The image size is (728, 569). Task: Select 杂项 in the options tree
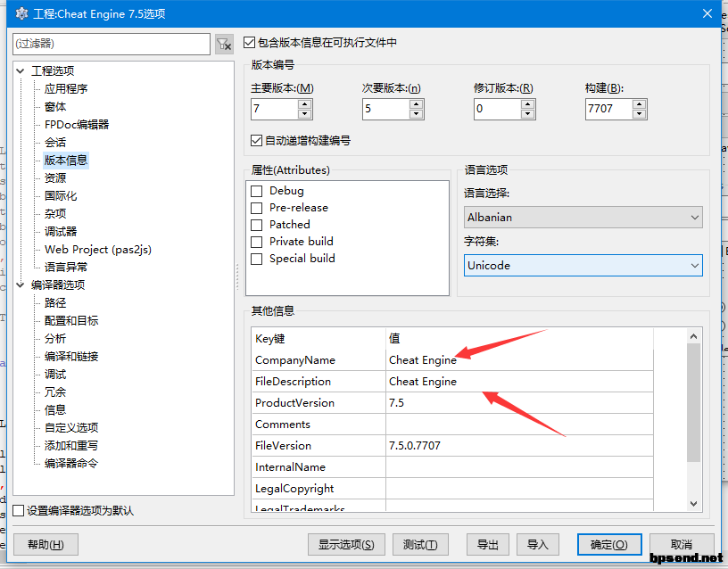click(x=55, y=213)
